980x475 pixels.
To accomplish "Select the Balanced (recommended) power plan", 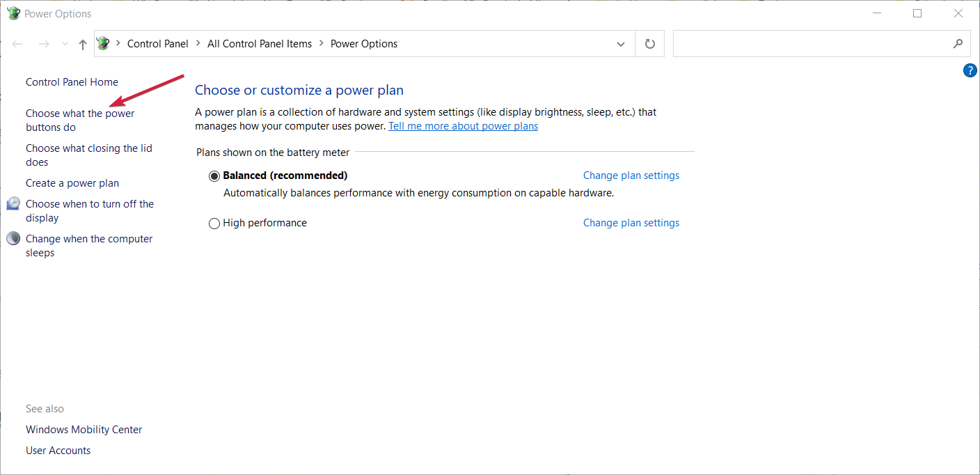I will coord(214,176).
